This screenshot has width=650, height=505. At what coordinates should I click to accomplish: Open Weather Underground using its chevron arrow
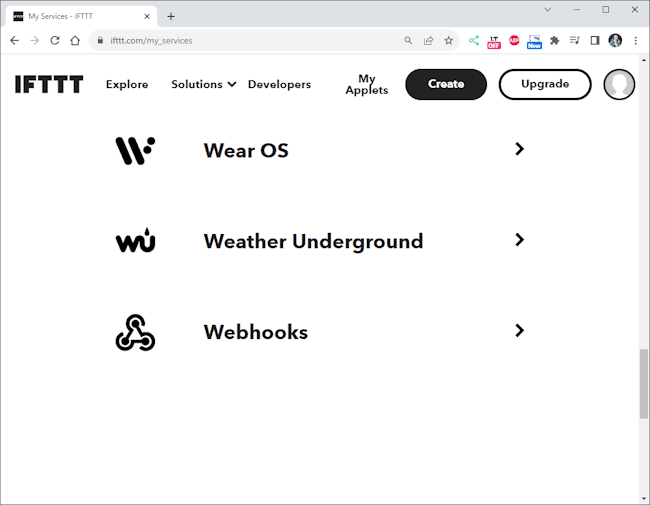[x=519, y=240]
